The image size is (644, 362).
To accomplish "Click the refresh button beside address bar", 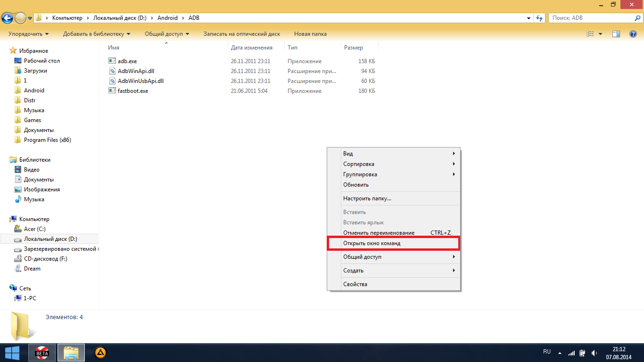I will (x=540, y=18).
